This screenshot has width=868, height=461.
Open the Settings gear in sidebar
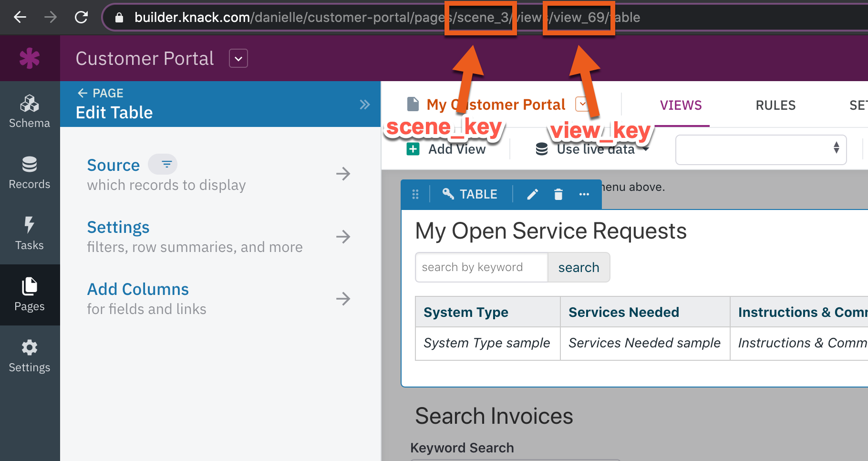click(x=30, y=356)
